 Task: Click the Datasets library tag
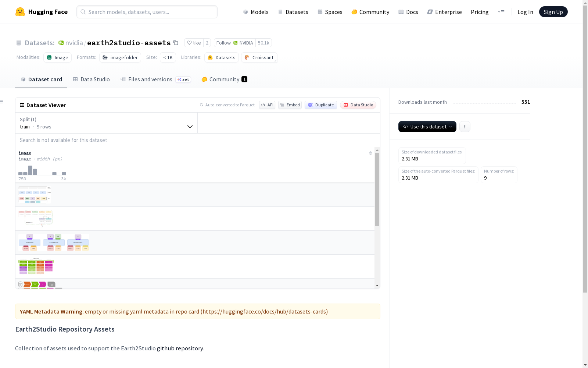pyautogui.click(x=222, y=57)
